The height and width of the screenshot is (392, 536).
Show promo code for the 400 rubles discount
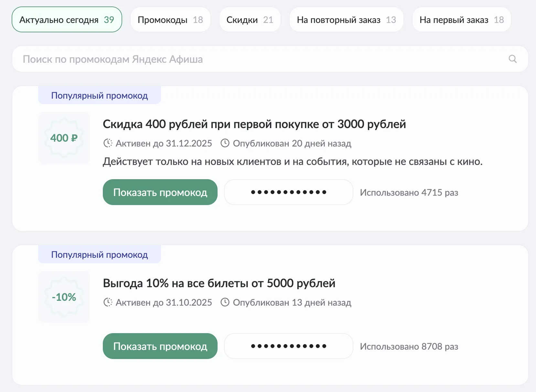pyautogui.click(x=160, y=192)
